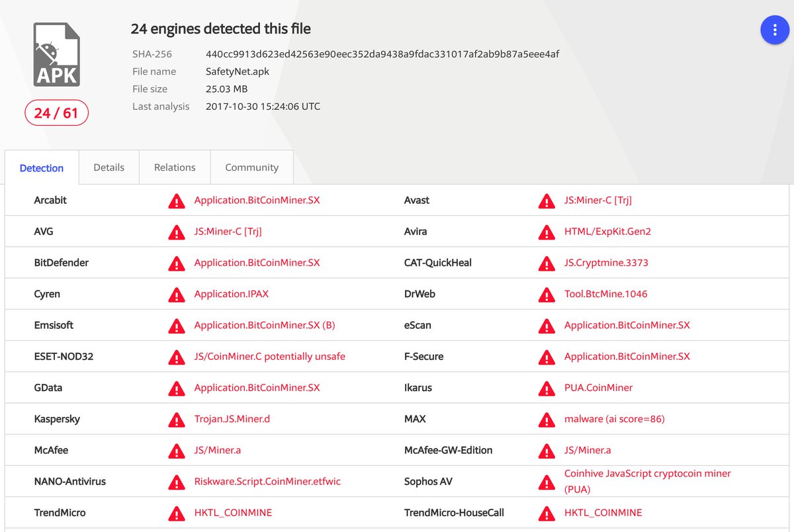The image size is (794, 532).
Task: Select the SHA-256 hash value
Action: coord(382,54)
